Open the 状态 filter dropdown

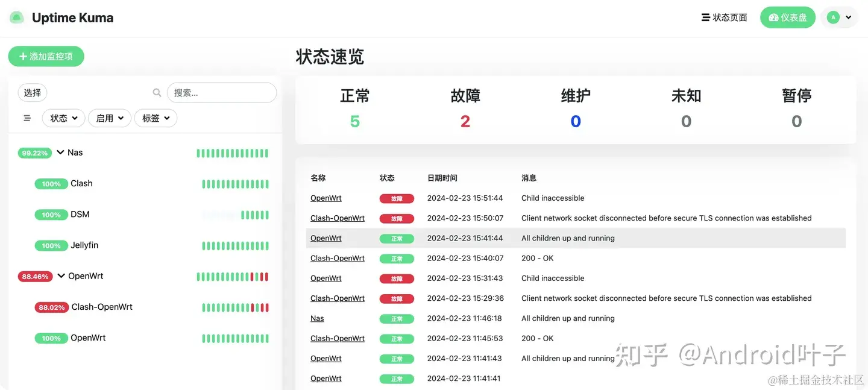pos(63,118)
